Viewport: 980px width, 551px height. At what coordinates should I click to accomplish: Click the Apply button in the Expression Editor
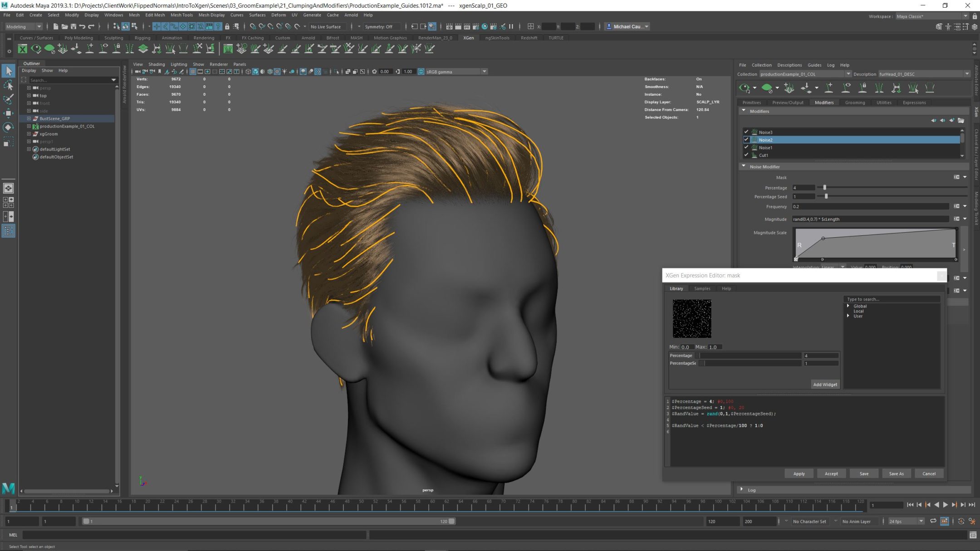pyautogui.click(x=799, y=473)
